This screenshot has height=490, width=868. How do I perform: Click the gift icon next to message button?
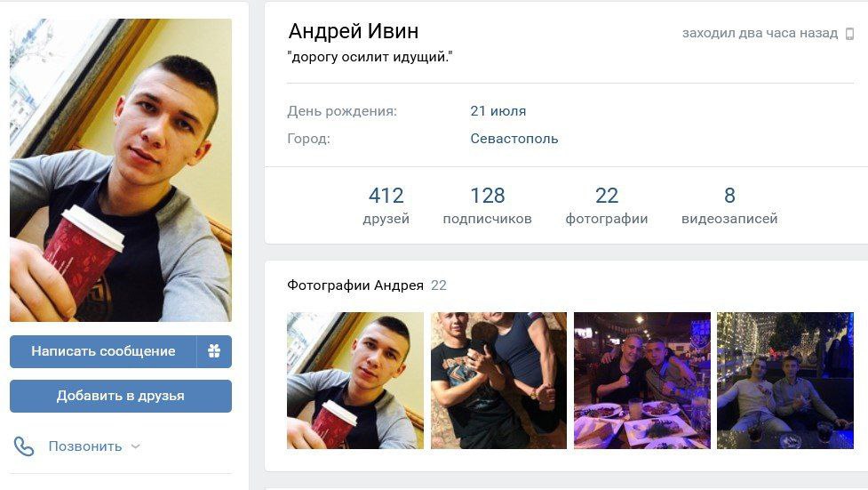214,351
